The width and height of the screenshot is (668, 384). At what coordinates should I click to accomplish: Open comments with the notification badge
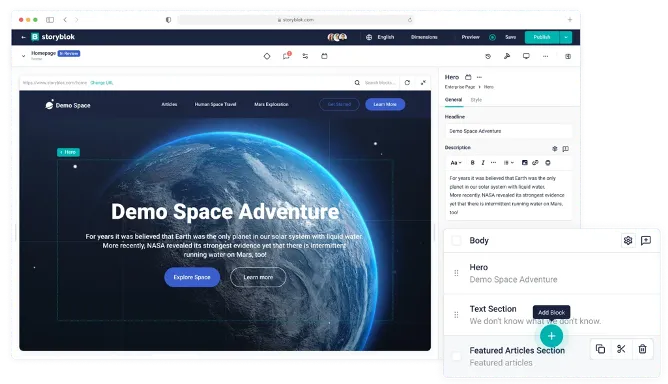[x=286, y=56]
